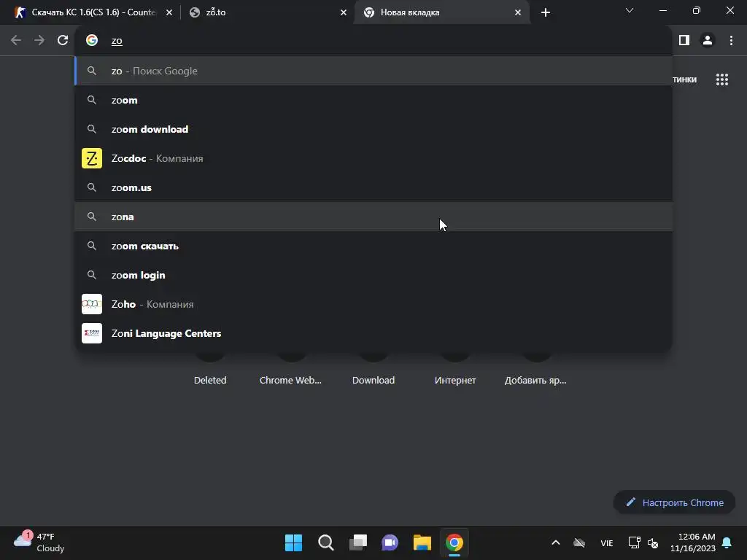The image size is (747, 560).
Task: Close the Новая вкладка tab
Action: [x=518, y=13]
